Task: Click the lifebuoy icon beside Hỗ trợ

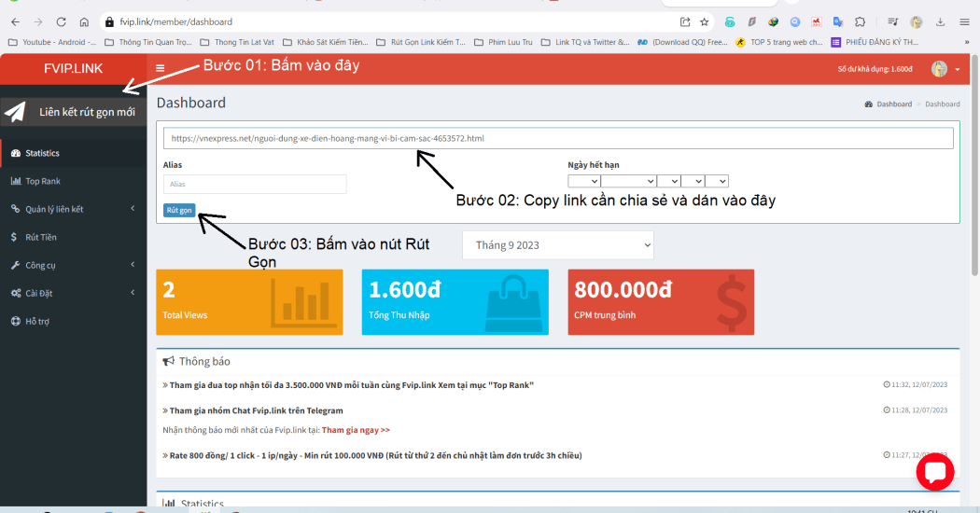Action: pos(16,321)
